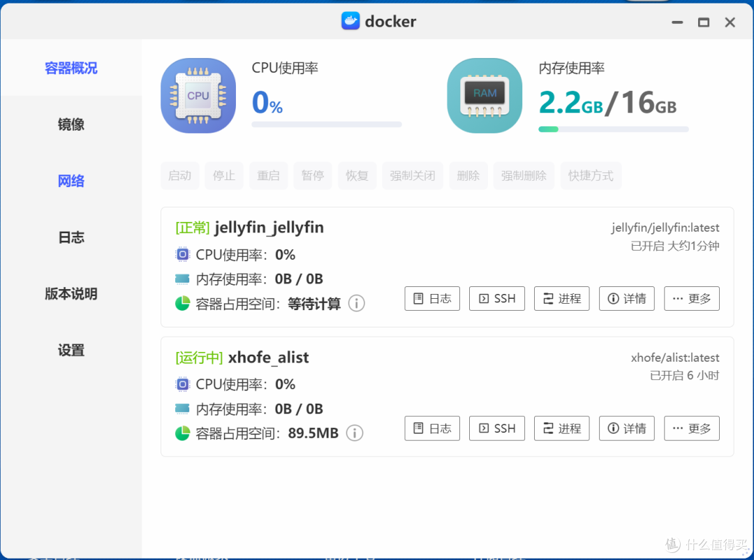
Task: Switch to the 镜像 images tab
Action: click(71, 124)
